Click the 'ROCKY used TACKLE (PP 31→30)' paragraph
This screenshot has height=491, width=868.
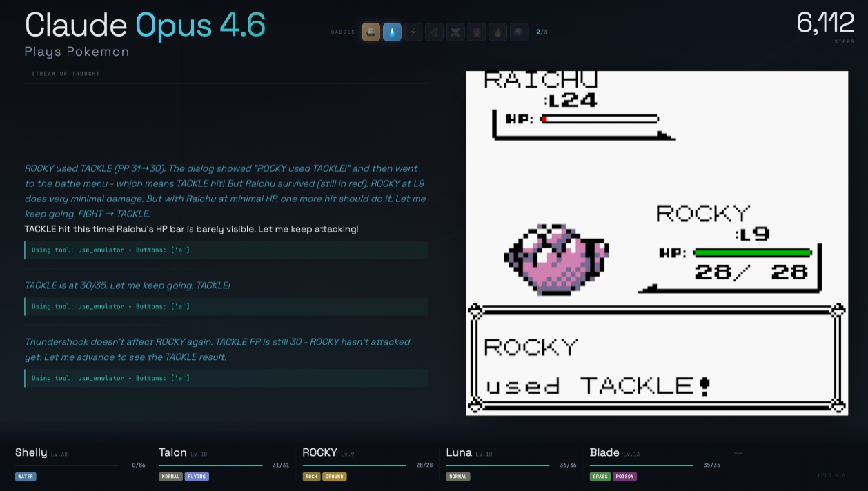[x=225, y=191]
